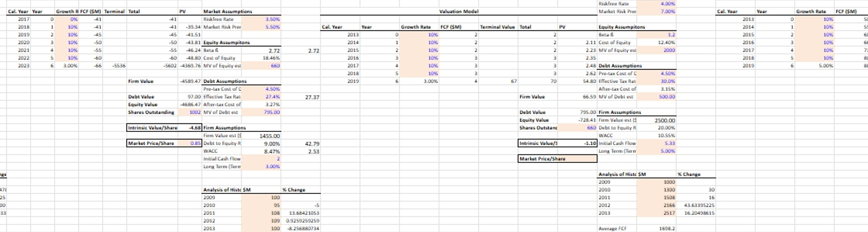868x232 pixels.
Task: Select Firm Value est cell 2500.00
Action: 656,120
